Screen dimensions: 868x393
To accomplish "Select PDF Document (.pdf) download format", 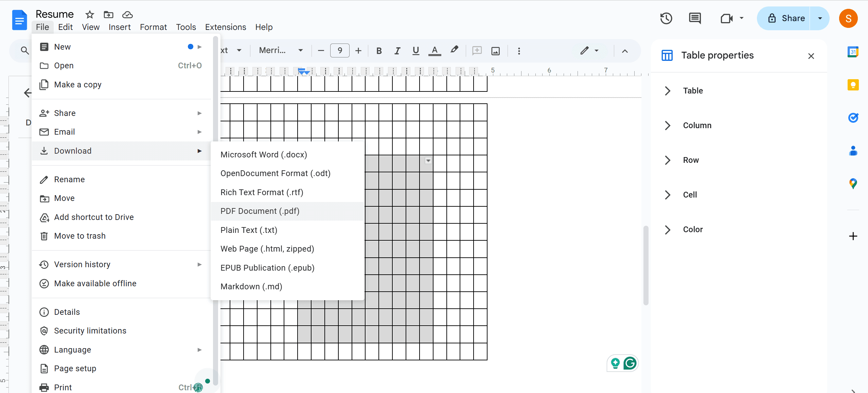I will [260, 211].
